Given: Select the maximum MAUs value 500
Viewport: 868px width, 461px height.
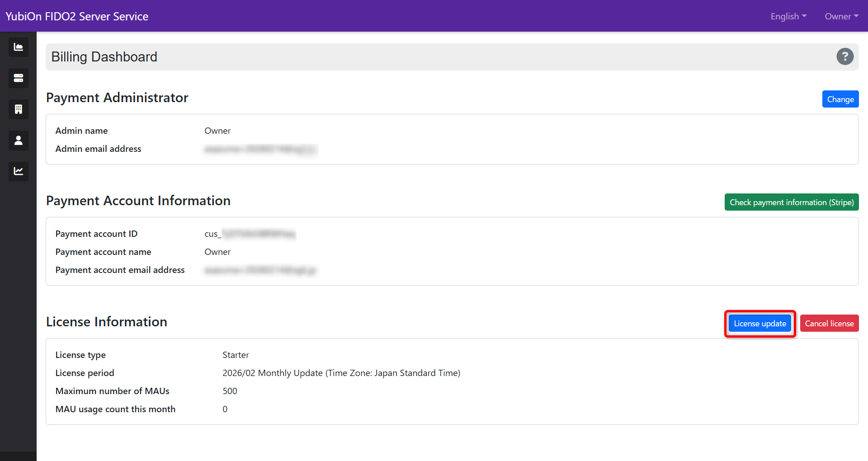Looking at the screenshot, I should coord(230,391).
